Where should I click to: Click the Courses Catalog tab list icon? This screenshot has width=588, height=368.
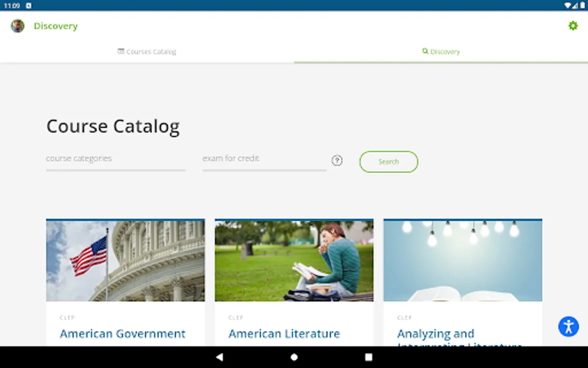point(121,51)
